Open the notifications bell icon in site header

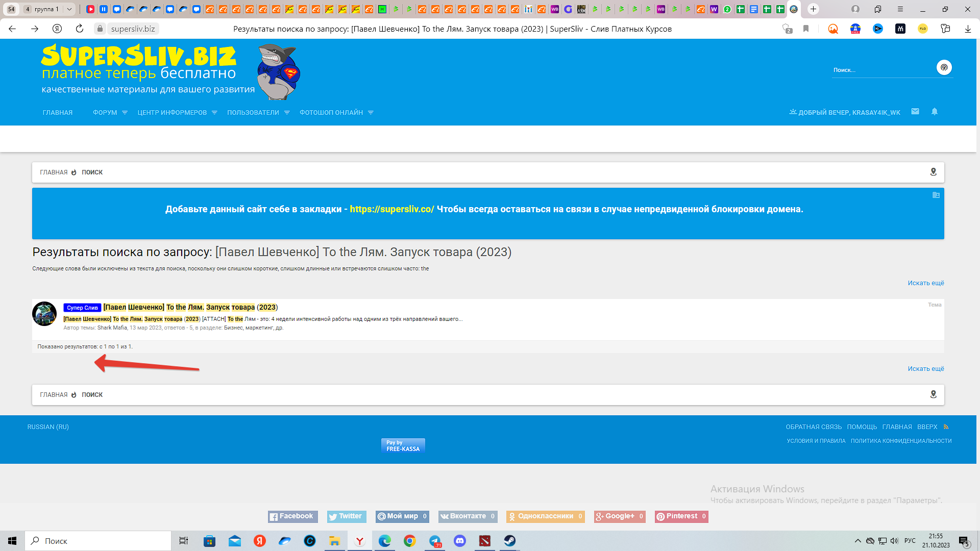(935, 112)
